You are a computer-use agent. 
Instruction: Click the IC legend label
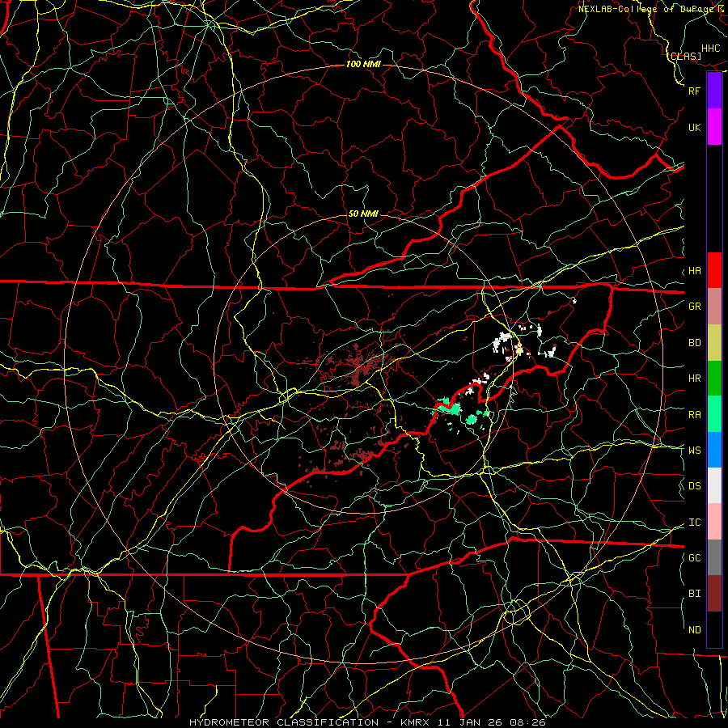coord(695,523)
